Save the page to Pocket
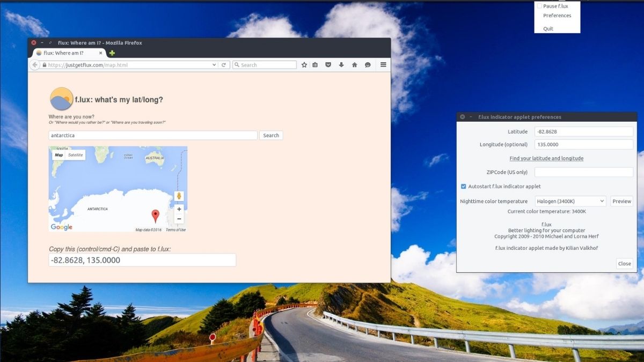This screenshot has width=644, height=362. click(x=328, y=65)
